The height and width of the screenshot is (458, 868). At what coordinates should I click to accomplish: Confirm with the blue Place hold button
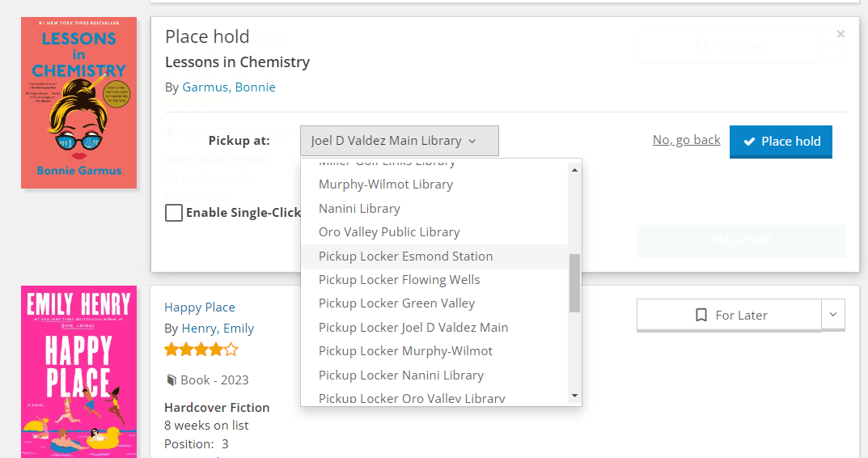(x=781, y=142)
